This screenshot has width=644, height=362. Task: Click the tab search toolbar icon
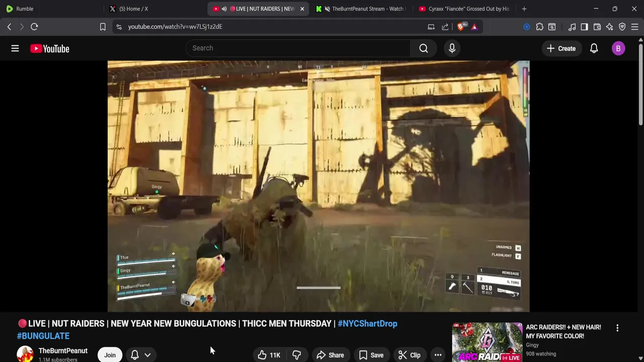tap(552, 27)
